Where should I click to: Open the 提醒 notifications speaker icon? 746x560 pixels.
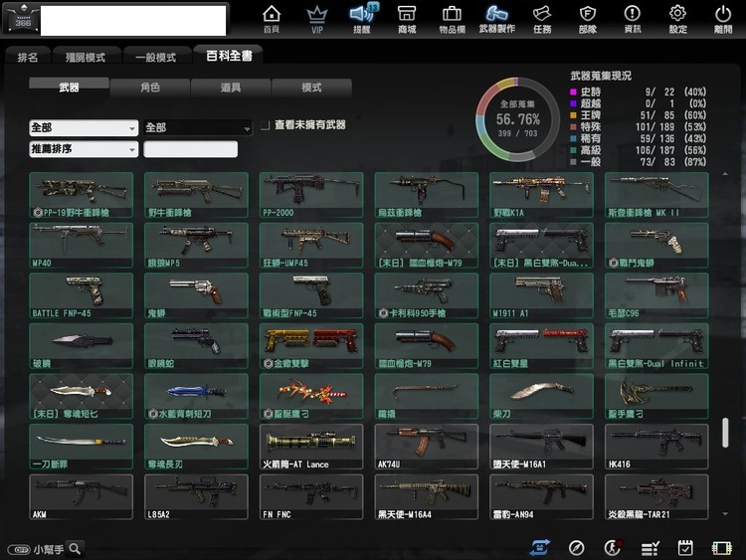click(x=362, y=19)
